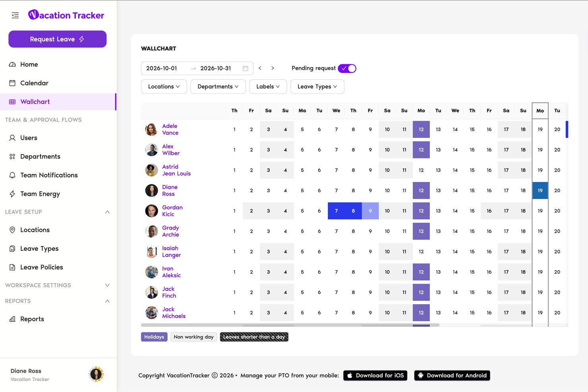Image resolution: width=588 pixels, height=392 pixels.
Task: Click Gordan Kicic's pending leave day 9
Action: point(370,211)
